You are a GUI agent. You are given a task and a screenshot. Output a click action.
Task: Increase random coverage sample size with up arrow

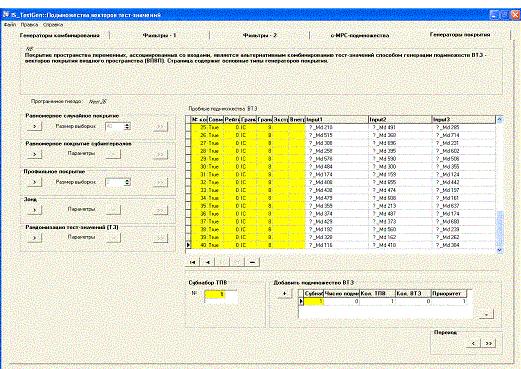click(x=127, y=125)
